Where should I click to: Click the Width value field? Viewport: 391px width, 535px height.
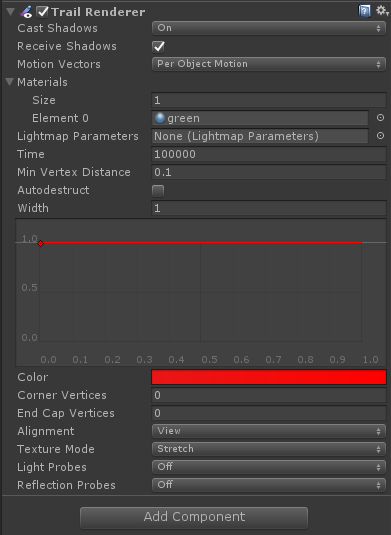pyautogui.click(x=269, y=208)
